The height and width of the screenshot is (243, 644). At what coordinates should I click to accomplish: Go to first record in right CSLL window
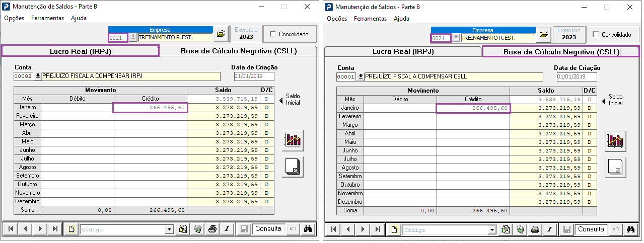(x=333, y=229)
